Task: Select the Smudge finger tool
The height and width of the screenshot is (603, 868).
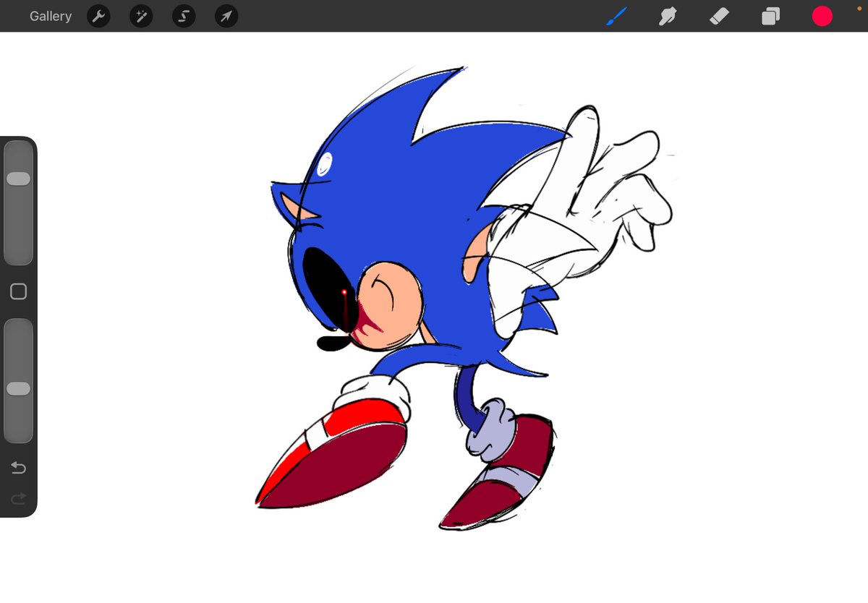Action: tap(667, 16)
